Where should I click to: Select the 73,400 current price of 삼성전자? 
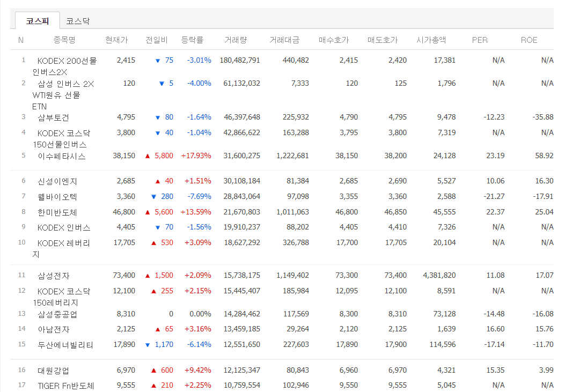tap(124, 276)
